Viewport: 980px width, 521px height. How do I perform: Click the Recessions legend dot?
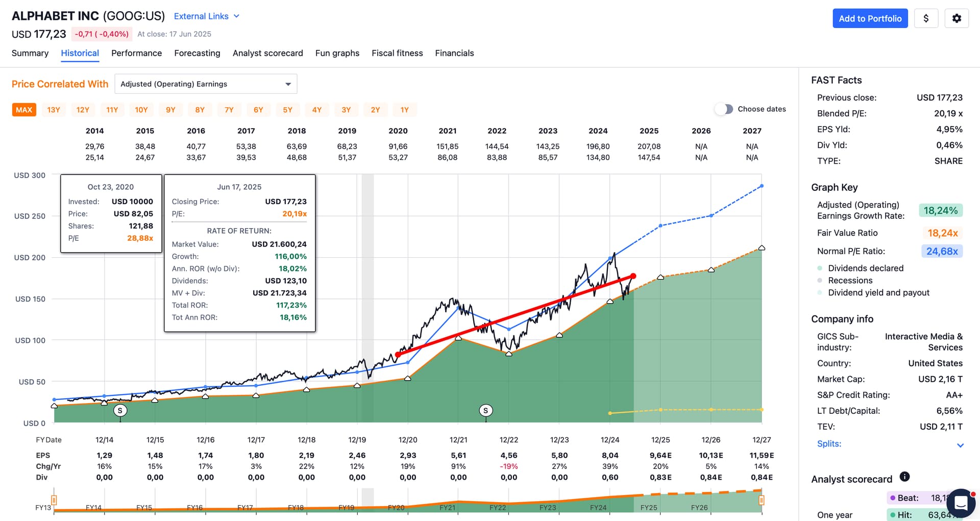(x=820, y=281)
